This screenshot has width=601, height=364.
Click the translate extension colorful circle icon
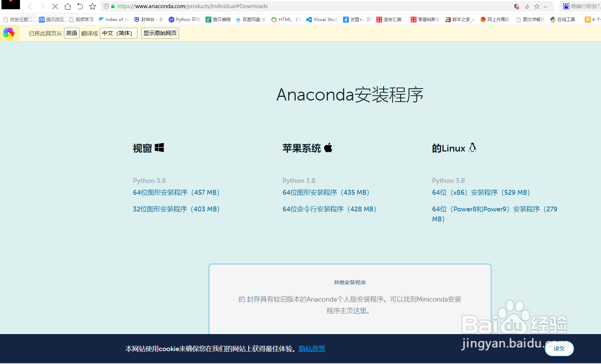click(9, 33)
